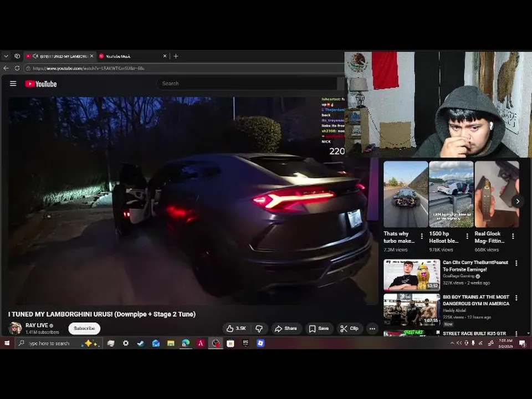Open the 'BIG BOY TRAINS' gym video thumbnail
The image size is (532, 399).
[x=412, y=309]
